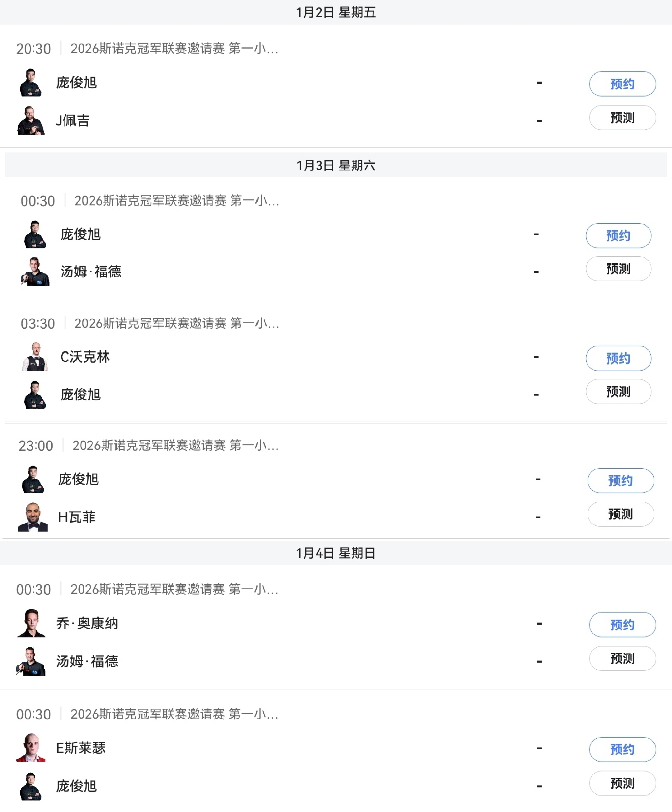
Task: Open the 03:30 match tournament title
Action: 177,323
